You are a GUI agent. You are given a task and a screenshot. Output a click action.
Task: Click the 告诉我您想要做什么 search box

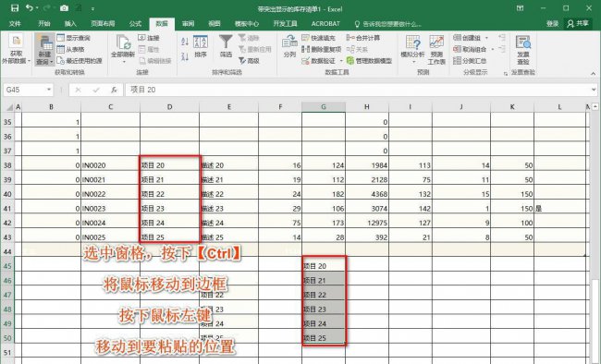coord(388,24)
